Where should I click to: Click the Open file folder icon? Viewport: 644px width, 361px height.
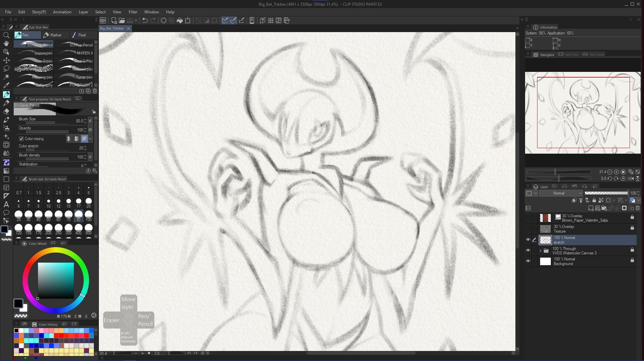(x=122, y=20)
